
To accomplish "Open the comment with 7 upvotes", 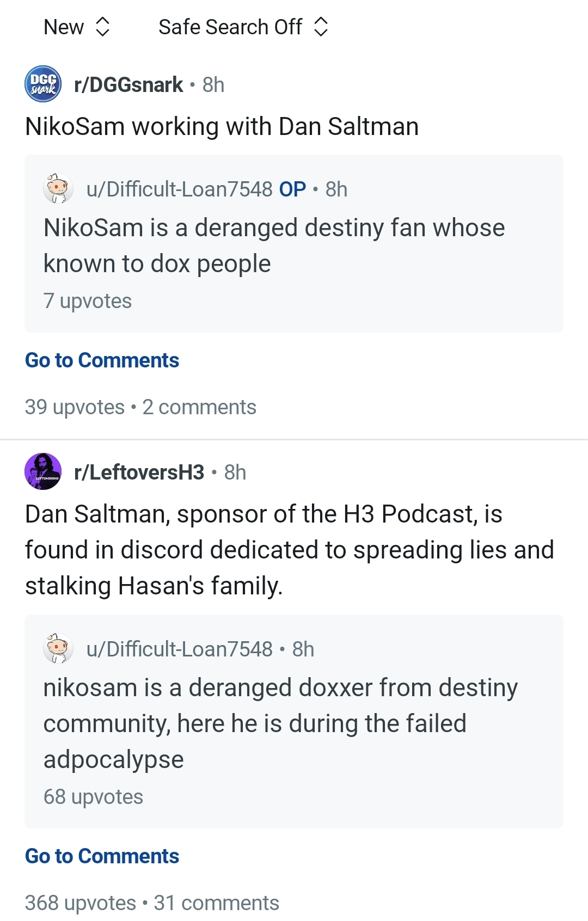I will point(294,244).
